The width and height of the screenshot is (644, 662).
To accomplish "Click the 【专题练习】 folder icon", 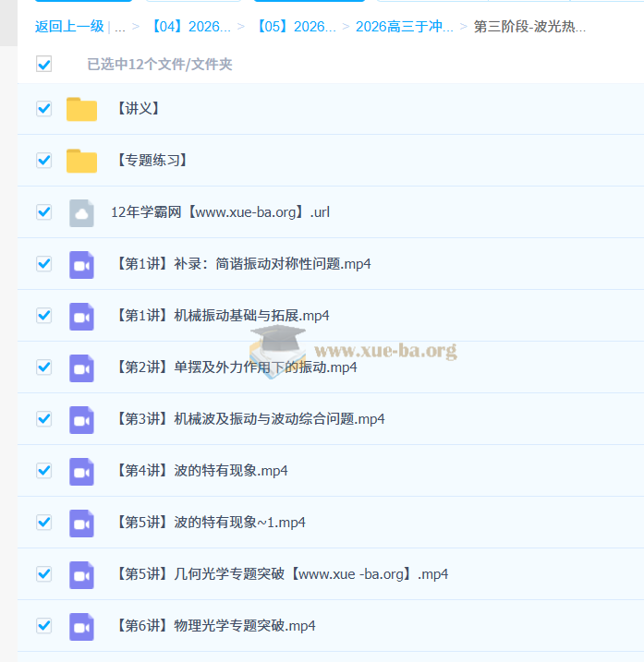I will (x=81, y=161).
